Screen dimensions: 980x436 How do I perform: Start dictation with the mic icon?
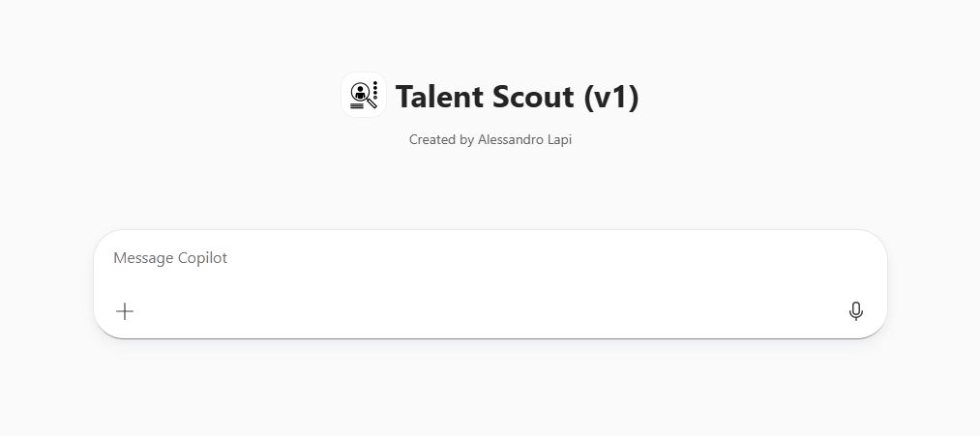855,311
